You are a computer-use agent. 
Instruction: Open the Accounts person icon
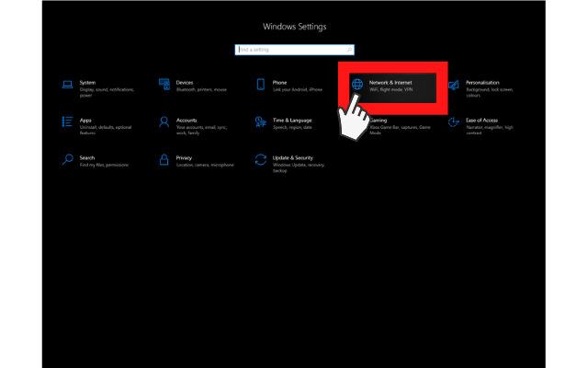pos(164,122)
